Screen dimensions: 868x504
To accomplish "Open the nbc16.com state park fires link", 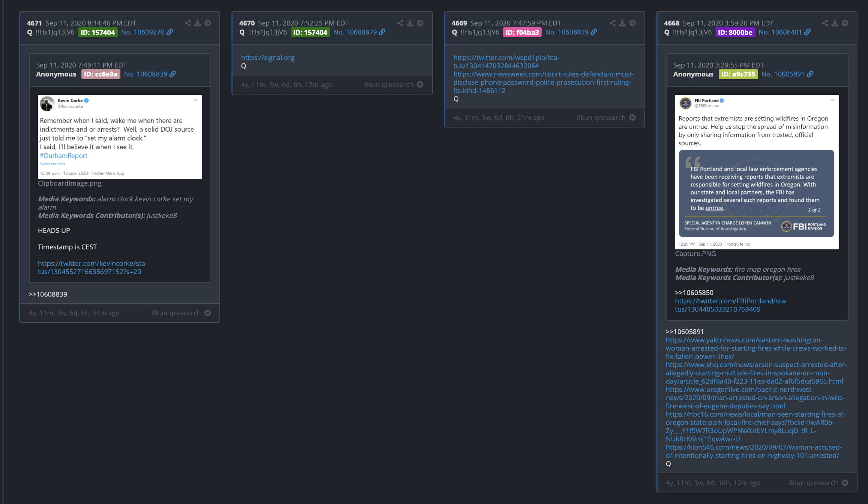I will pos(755,426).
